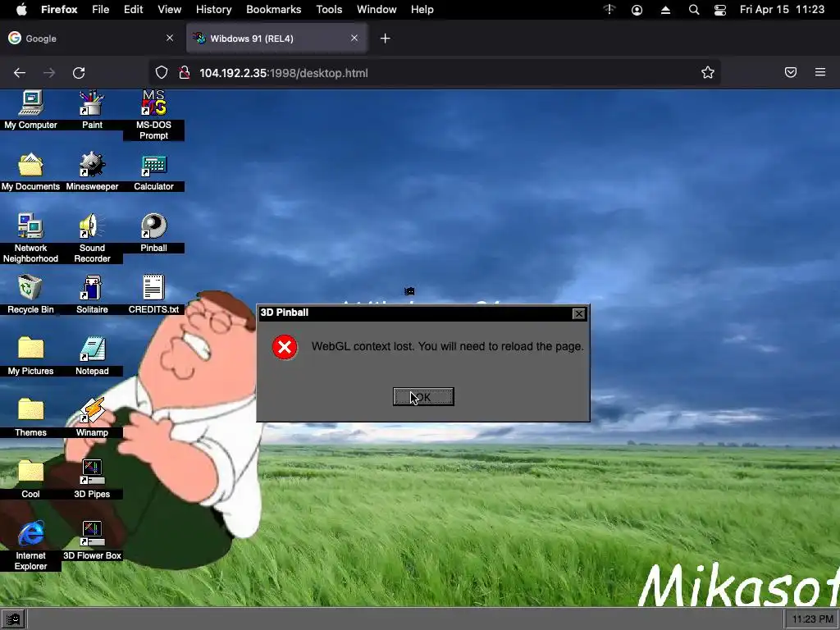The image size is (840, 630).
Task: Select the Pinball desktop icon
Action: [153, 233]
